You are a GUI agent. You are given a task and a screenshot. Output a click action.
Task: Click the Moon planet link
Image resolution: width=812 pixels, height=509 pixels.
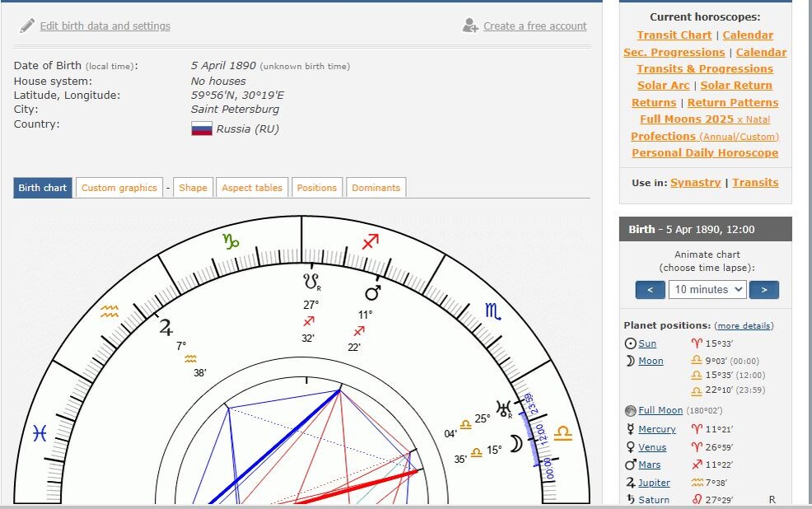pos(651,361)
